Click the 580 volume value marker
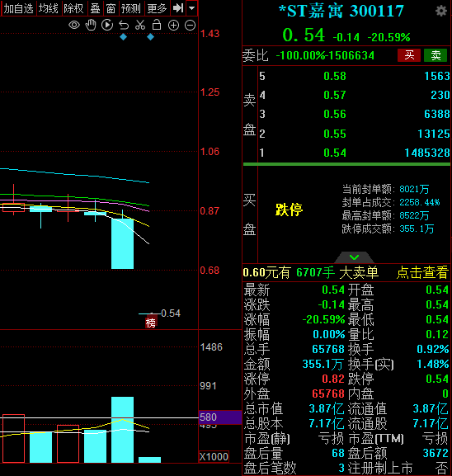 220,417
